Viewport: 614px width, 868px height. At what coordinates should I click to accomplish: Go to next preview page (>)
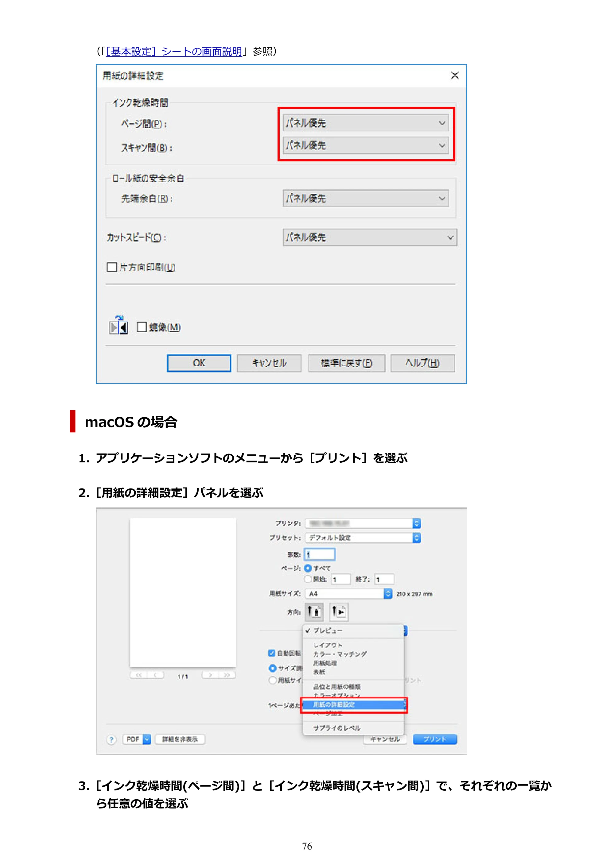click(x=210, y=675)
